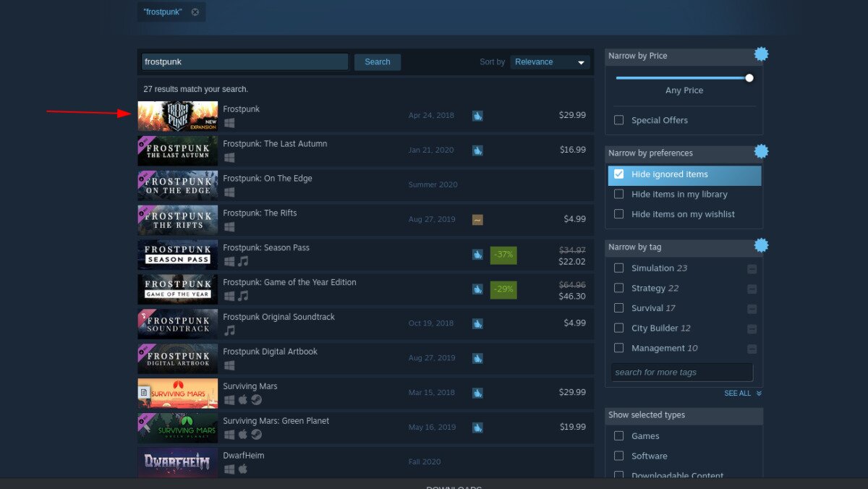Open the DwarfHeim search result
Viewport: 868px width, 489px height.
[365, 462]
